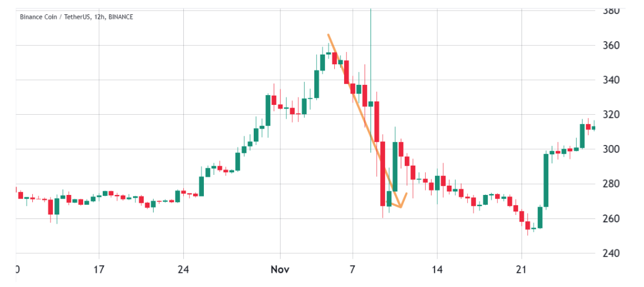Click the 240 price axis label

tap(610, 253)
